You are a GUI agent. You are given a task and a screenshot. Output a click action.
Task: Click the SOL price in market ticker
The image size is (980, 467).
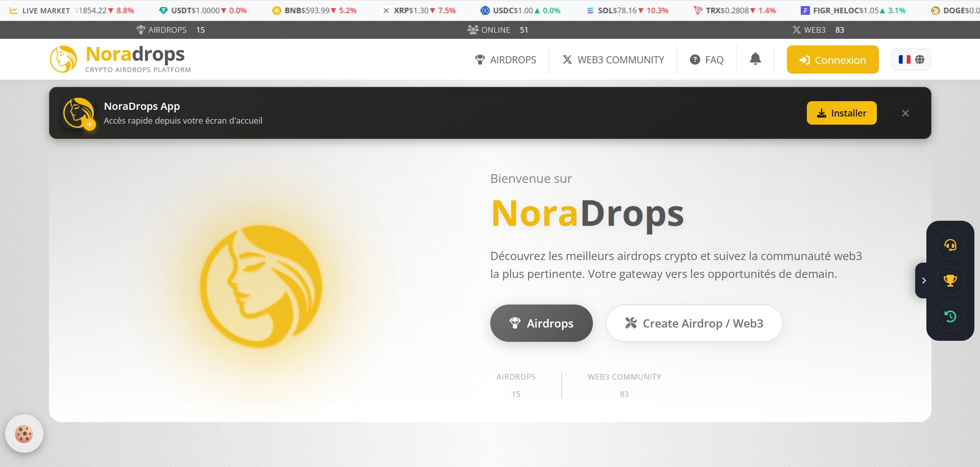(x=627, y=10)
